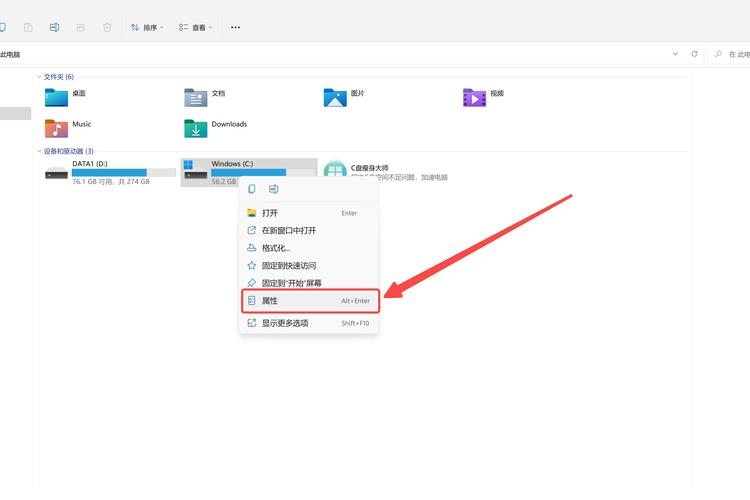Image resolution: width=750 pixels, height=500 pixels.
Task: Click the C盘瘦身大师 title text
Action: coord(369,168)
